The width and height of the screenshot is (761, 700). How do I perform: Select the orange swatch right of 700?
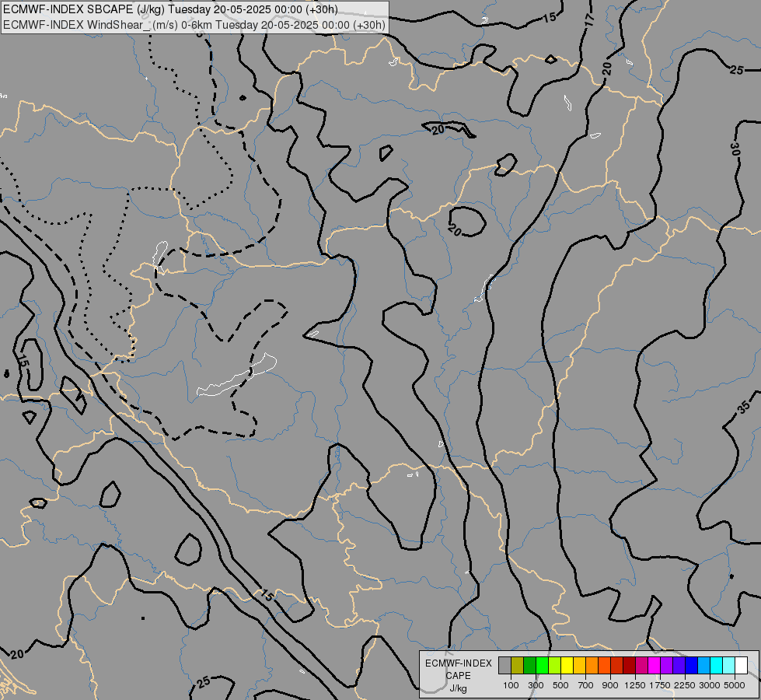point(592,665)
